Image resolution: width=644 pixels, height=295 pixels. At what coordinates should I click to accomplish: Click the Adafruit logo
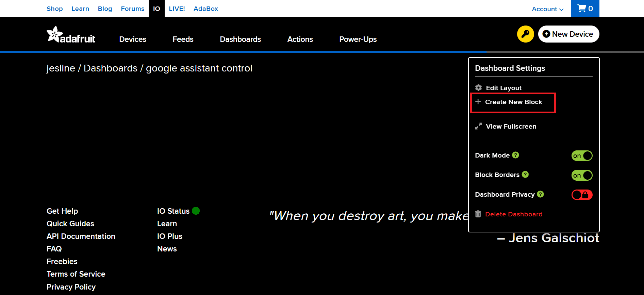point(71,35)
